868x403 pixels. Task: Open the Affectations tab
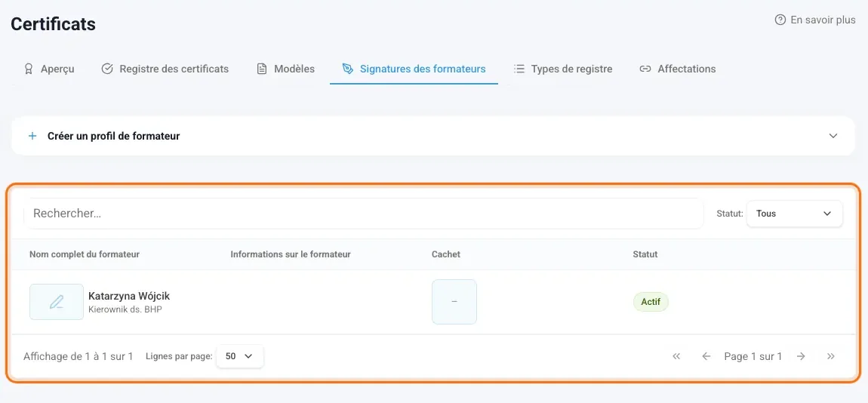pyautogui.click(x=678, y=69)
